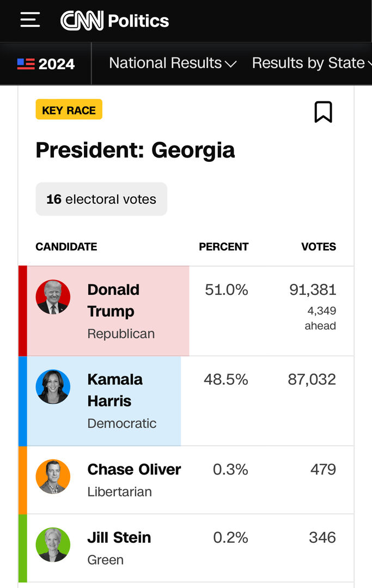Expand the National Results dropdown

tap(173, 63)
